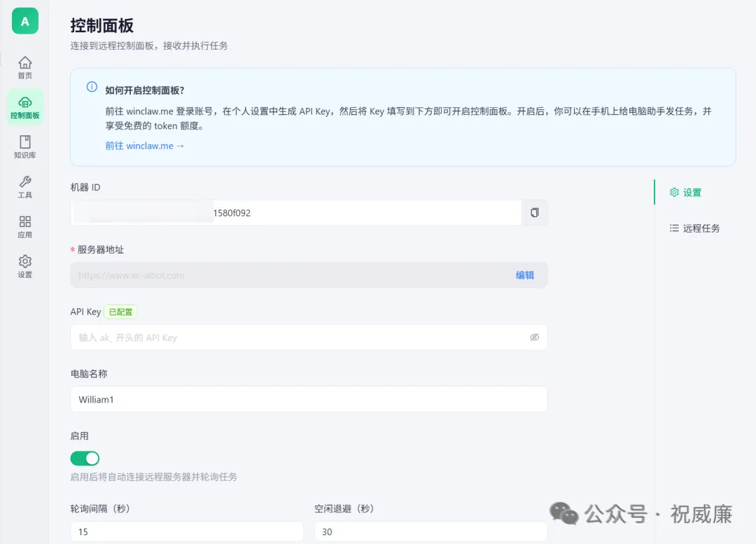756x544 pixels.
Task: Edit the 电脑名称 William1 field
Action: [309, 399]
